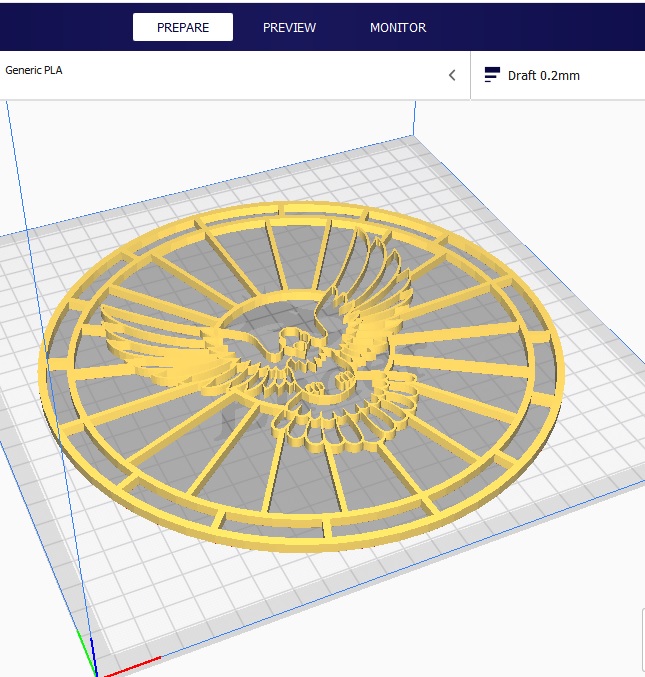Collapse the material panel with left chevron
The height and width of the screenshot is (677, 645).
[452, 75]
